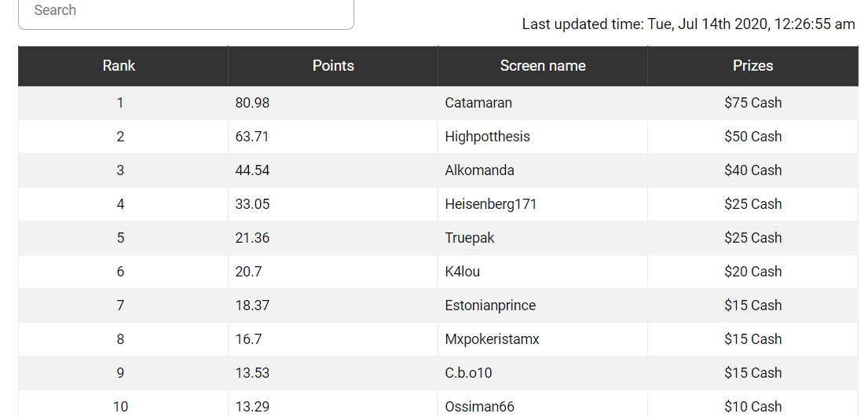This screenshot has width=868, height=417.
Task: Click the Heisenberg171 player name
Action: [491, 204]
